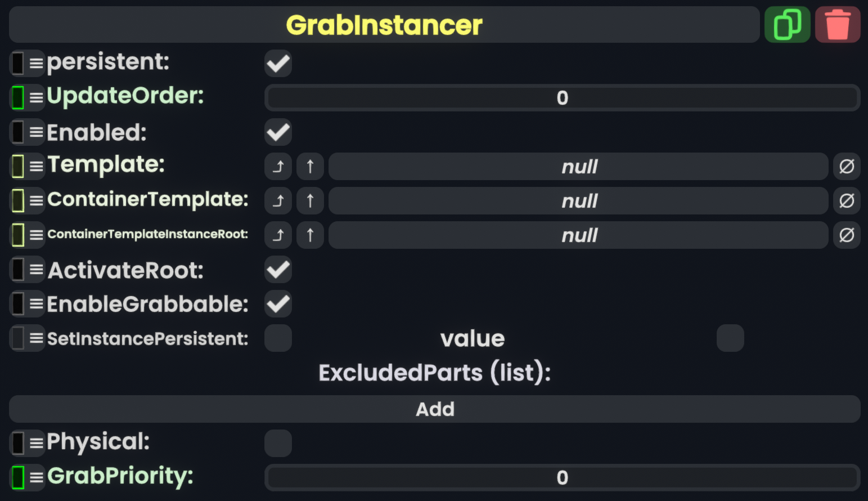
Task: Clear the Template reference with null icon
Action: coord(847,167)
